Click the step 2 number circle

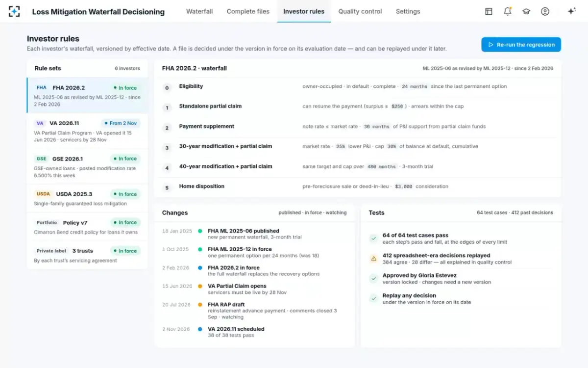coord(167,128)
